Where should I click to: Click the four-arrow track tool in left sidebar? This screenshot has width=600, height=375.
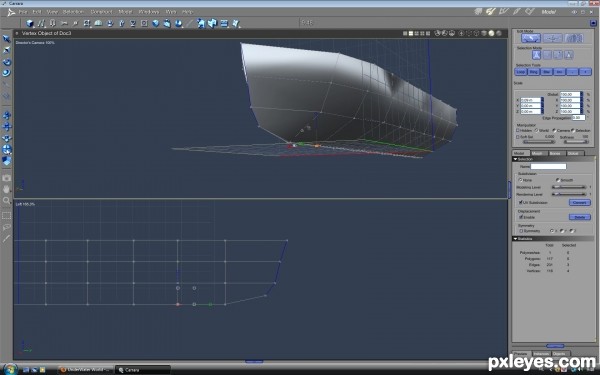pyautogui.click(x=7, y=127)
